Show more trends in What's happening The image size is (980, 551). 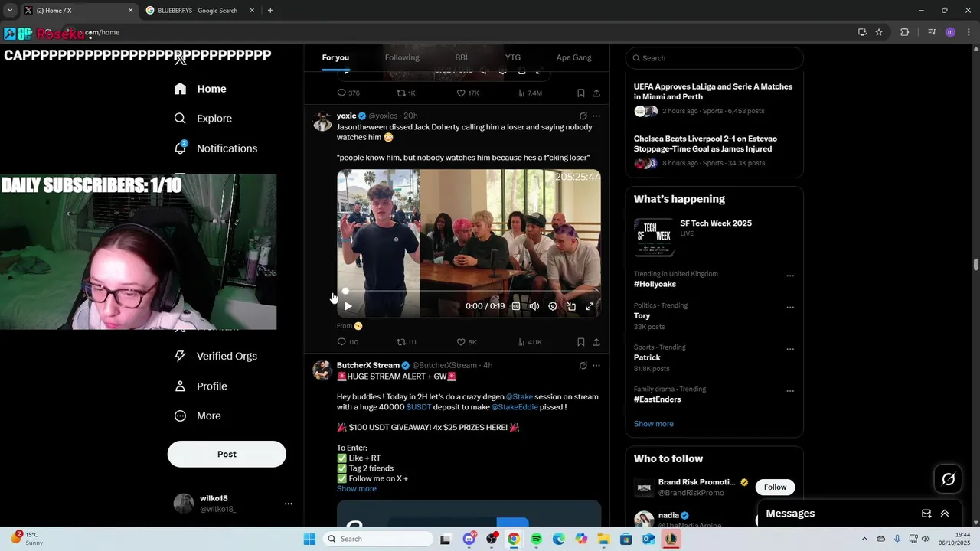tap(653, 424)
